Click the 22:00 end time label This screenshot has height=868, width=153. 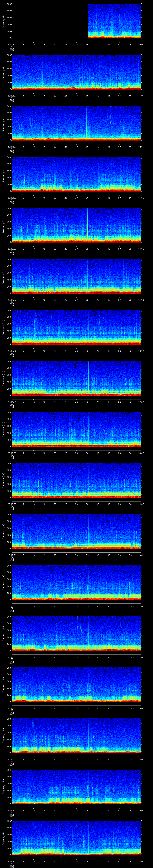(141, 657)
